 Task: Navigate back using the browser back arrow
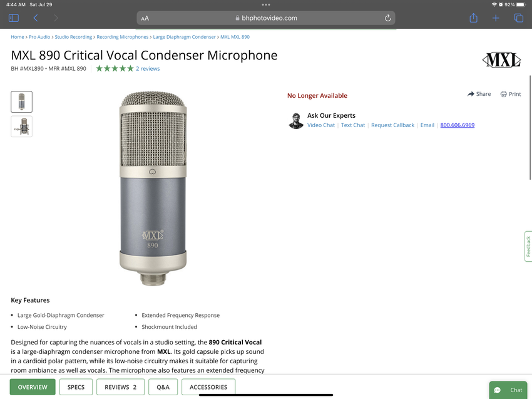pos(35,18)
